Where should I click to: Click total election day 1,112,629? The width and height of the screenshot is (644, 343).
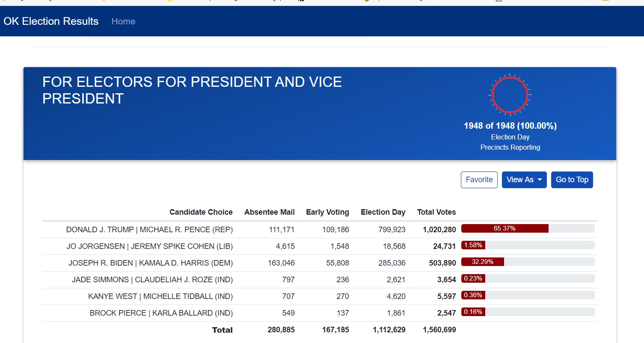click(389, 330)
